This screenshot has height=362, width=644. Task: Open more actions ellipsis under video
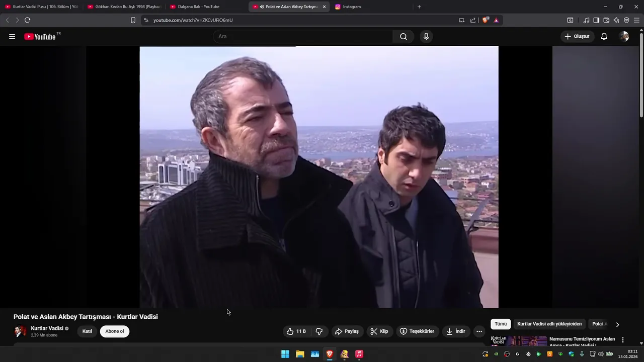[x=479, y=331]
